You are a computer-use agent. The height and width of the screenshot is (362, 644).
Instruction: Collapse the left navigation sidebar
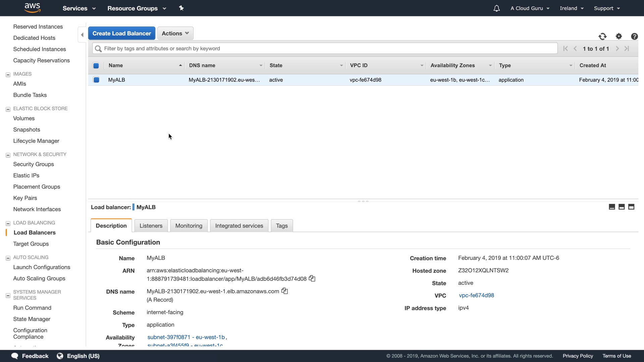(x=82, y=35)
